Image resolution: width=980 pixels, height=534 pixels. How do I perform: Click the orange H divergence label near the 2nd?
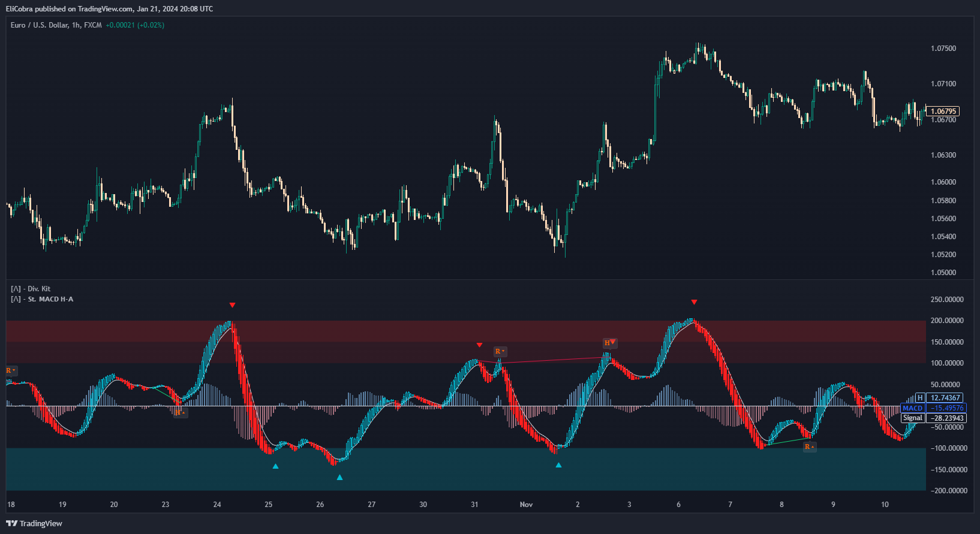610,343
